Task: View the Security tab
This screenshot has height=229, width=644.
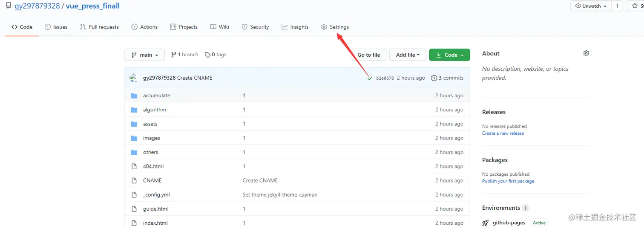Action: click(x=255, y=27)
